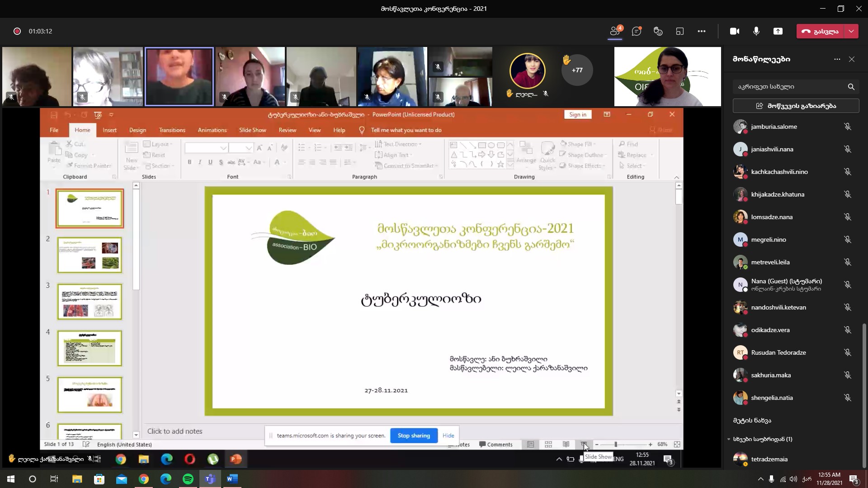
Task: Switch to Slide Sorter view icon
Action: click(x=548, y=445)
